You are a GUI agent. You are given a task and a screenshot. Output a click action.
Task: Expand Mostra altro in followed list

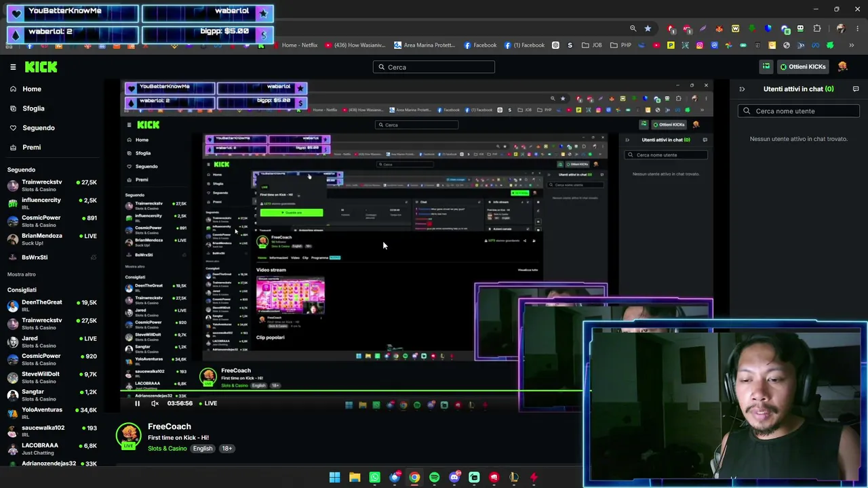coord(22,274)
